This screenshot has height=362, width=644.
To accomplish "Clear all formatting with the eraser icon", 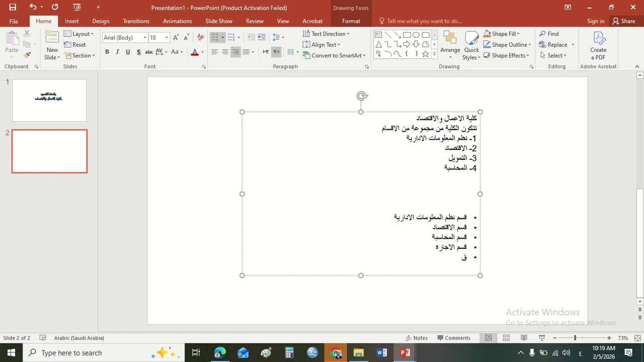I will click(x=200, y=38).
